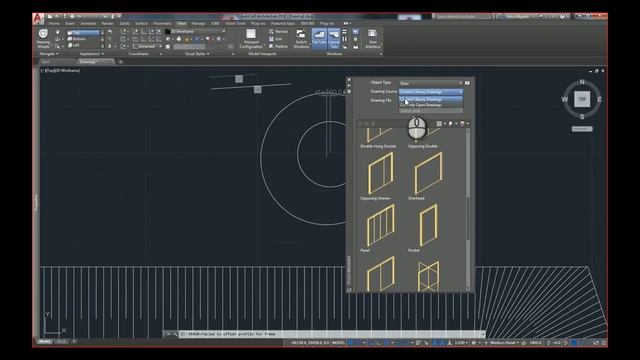This screenshot has width=640, height=360.
Task: Switch to the Parametric ribbon tab
Action: [162, 24]
